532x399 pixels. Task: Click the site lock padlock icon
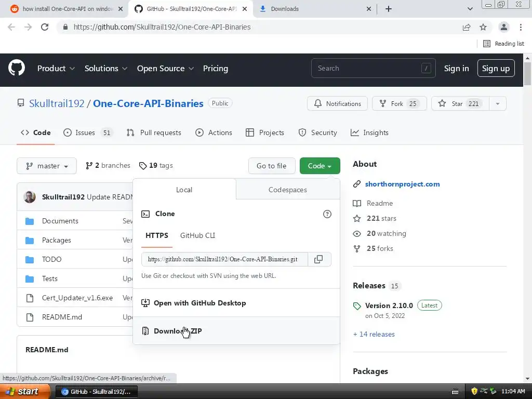coord(65,27)
